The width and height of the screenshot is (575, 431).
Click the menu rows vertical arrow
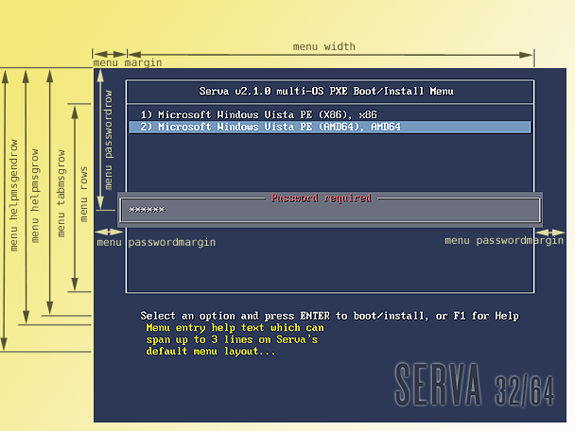(75, 198)
